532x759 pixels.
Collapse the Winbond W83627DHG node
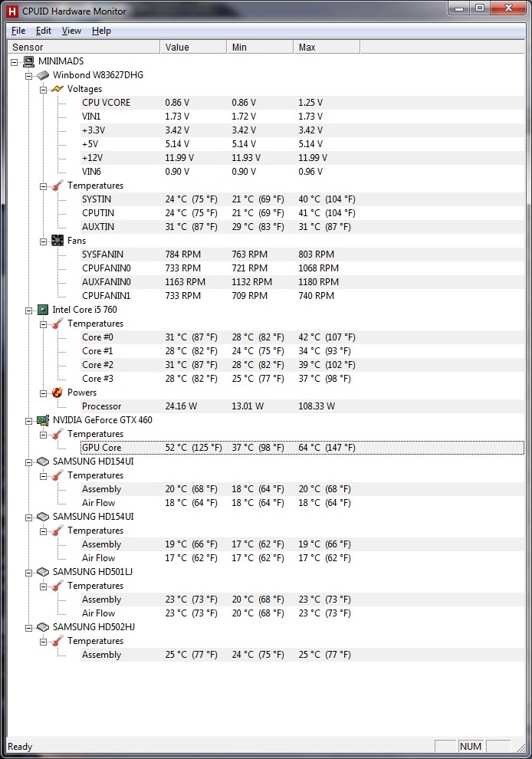(x=29, y=76)
